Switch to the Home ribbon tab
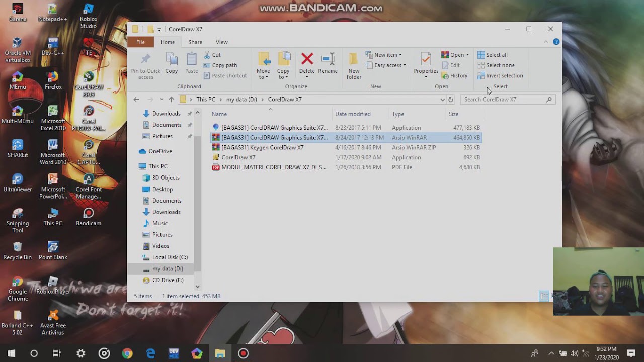The image size is (644, 362). coord(168,42)
